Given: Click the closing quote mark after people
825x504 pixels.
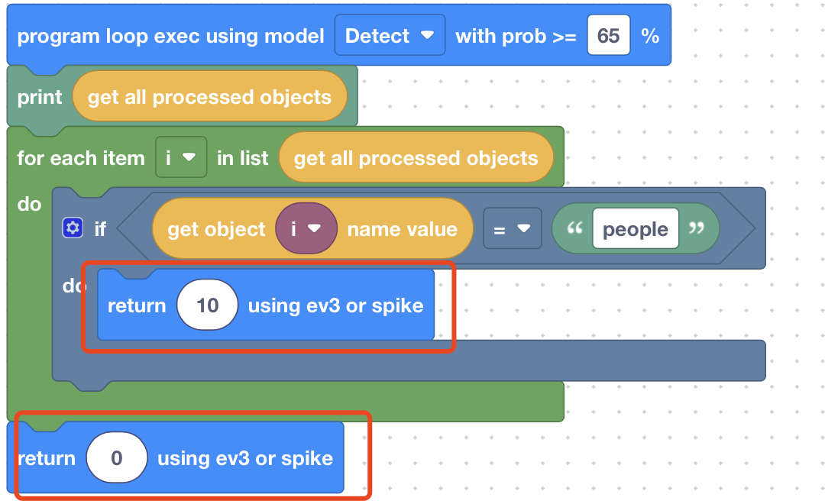Looking at the screenshot, I should [695, 228].
